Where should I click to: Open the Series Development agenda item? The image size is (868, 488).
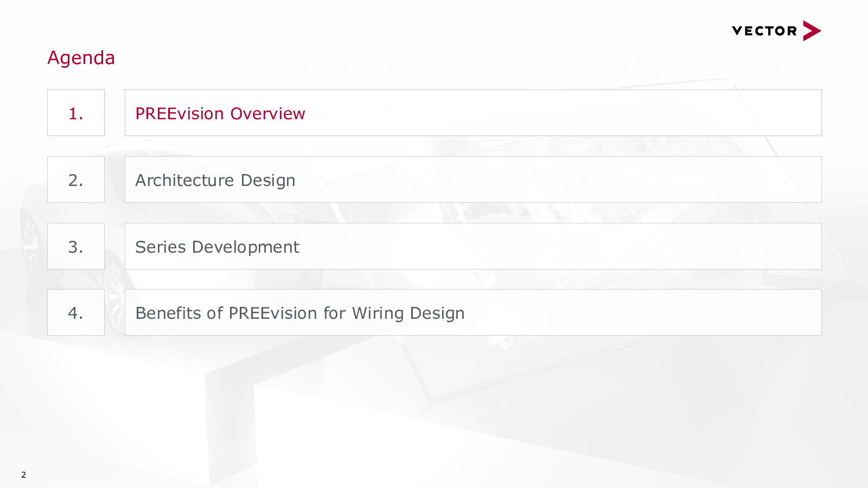click(473, 246)
